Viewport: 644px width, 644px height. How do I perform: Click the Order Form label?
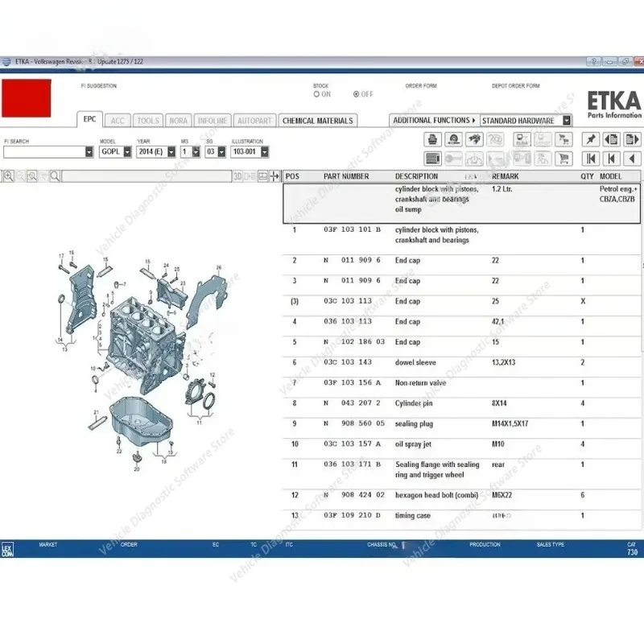tap(421, 86)
